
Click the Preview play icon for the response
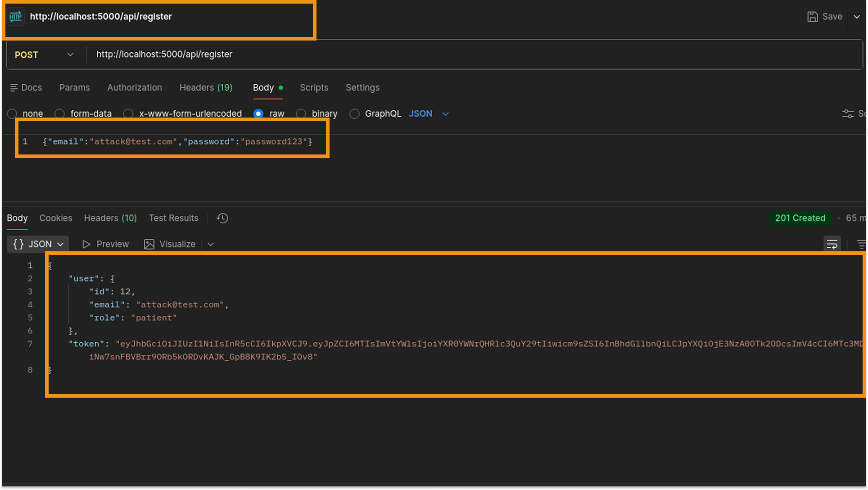86,244
